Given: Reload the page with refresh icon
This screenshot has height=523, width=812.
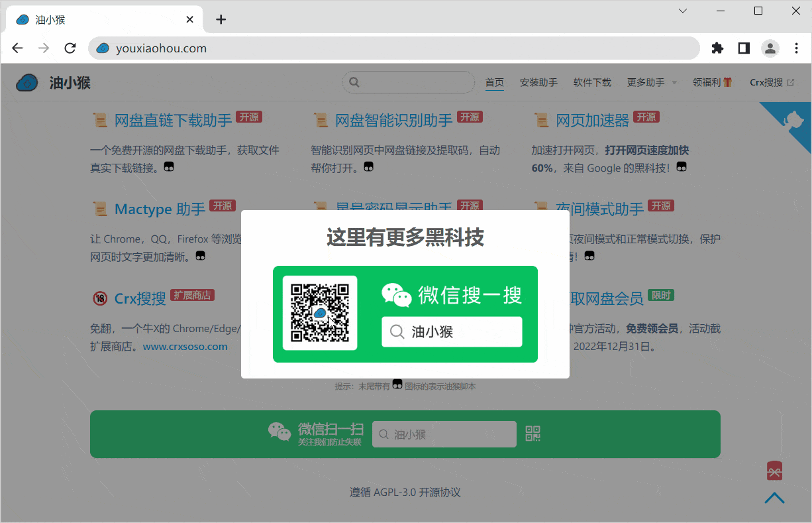Looking at the screenshot, I should tap(70, 48).
